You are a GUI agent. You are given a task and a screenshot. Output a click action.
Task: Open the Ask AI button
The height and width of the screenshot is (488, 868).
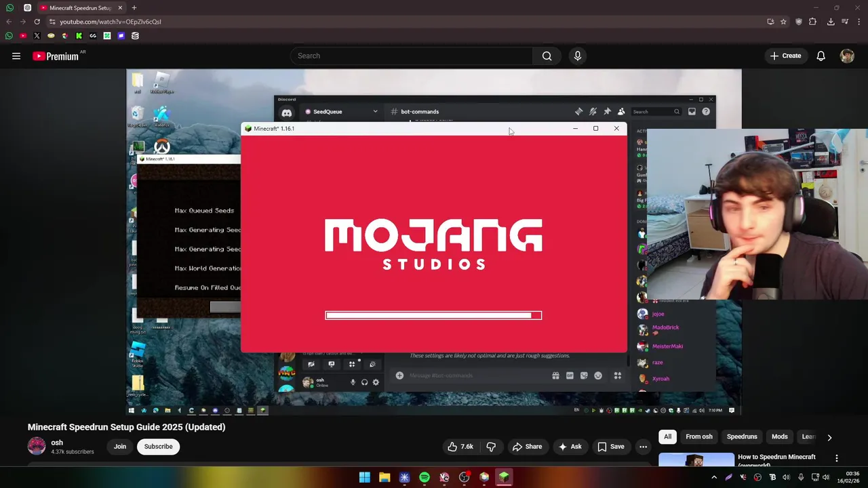(x=570, y=447)
